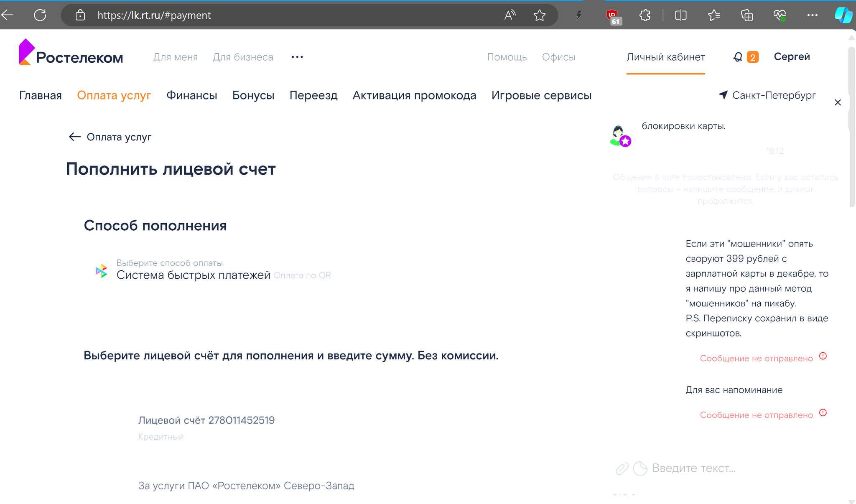Click the 18:12 chat timestamp
856x504 pixels.
point(774,151)
